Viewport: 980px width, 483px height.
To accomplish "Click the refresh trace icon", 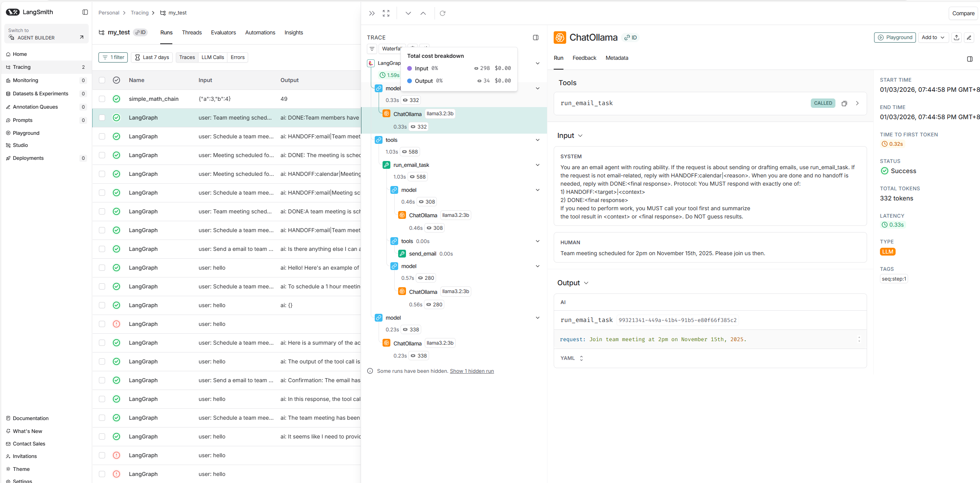I will [x=442, y=13].
